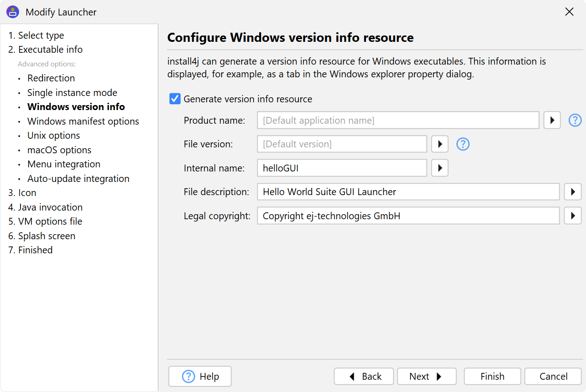Image resolution: width=586 pixels, height=392 pixels.
Task: Click the install4j icon in the title bar
Action: pyautogui.click(x=13, y=12)
